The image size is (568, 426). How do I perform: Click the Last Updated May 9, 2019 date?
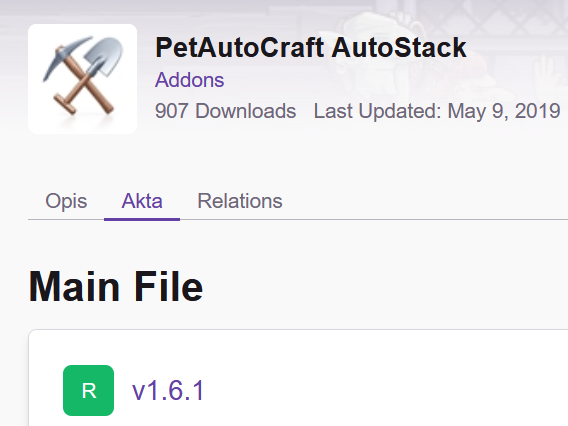coord(437,111)
